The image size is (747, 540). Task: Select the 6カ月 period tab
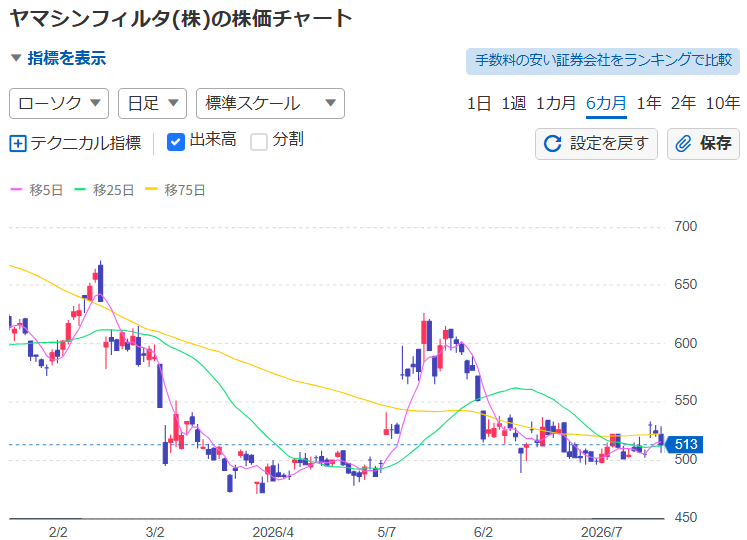(x=606, y=103)
